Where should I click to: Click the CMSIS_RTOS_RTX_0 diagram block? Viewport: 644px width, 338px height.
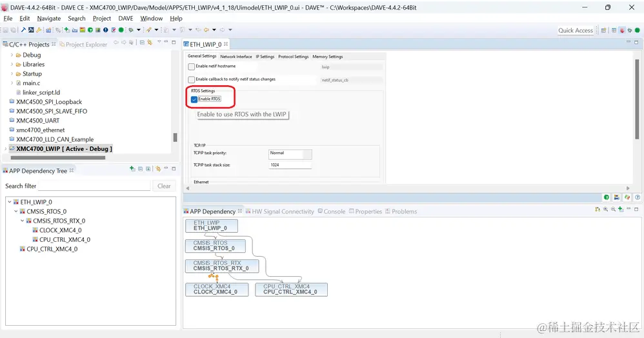coord(222,266)
